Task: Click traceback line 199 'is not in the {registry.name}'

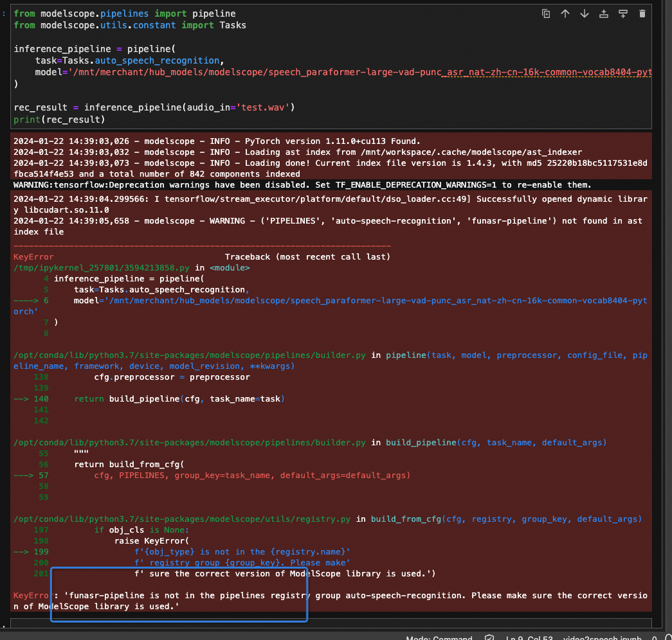Action: click(242, 552)
